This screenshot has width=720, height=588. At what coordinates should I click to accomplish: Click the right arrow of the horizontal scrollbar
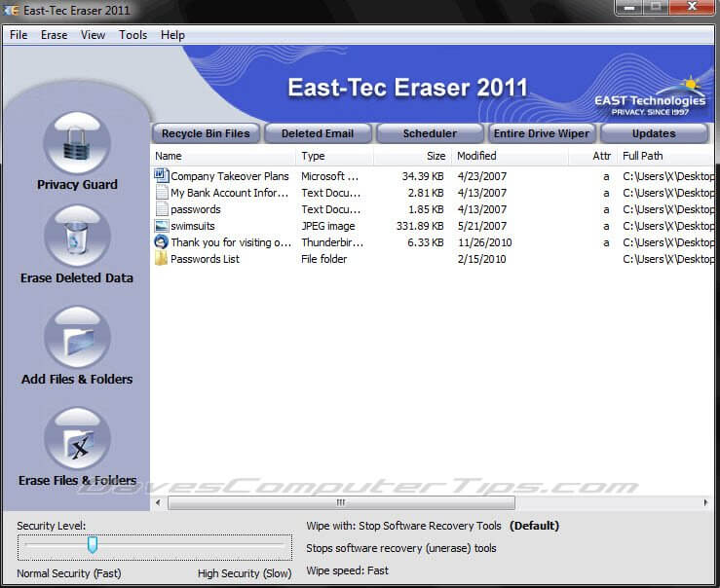pos(705,502)
